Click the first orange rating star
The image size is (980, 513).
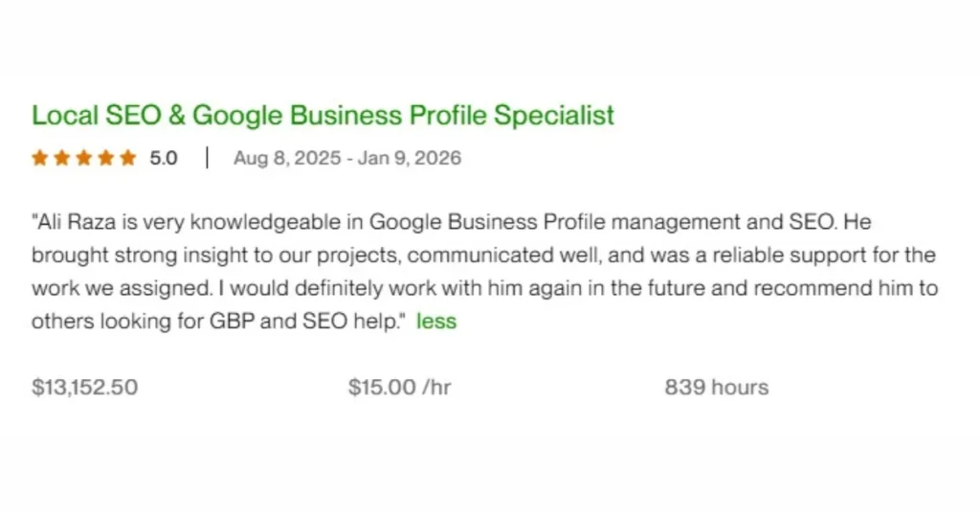tap(39, 158)
